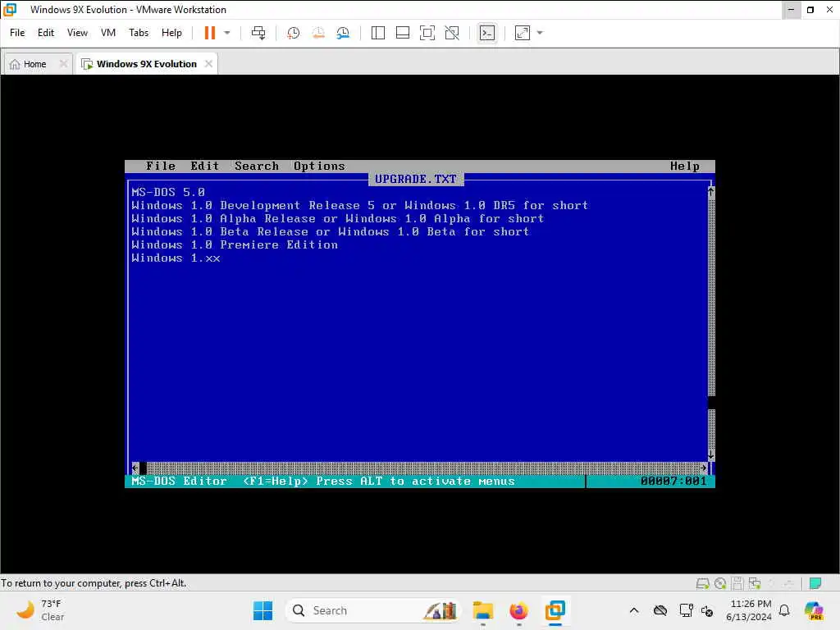The width and height of the screenshot is (840, 630).
Task: Click the stretch guest display icon
Action: click(523, 33)
